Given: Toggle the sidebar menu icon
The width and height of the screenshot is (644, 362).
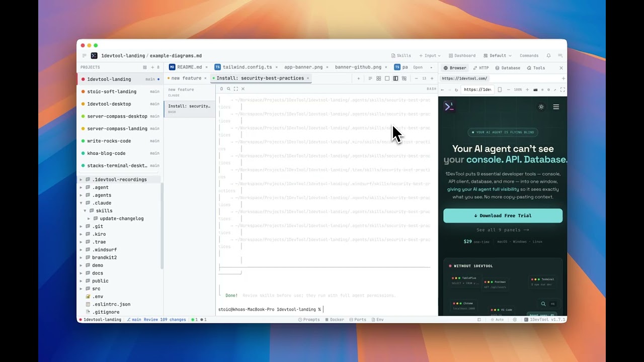Looking at the screenshot, I should point(85,56).
